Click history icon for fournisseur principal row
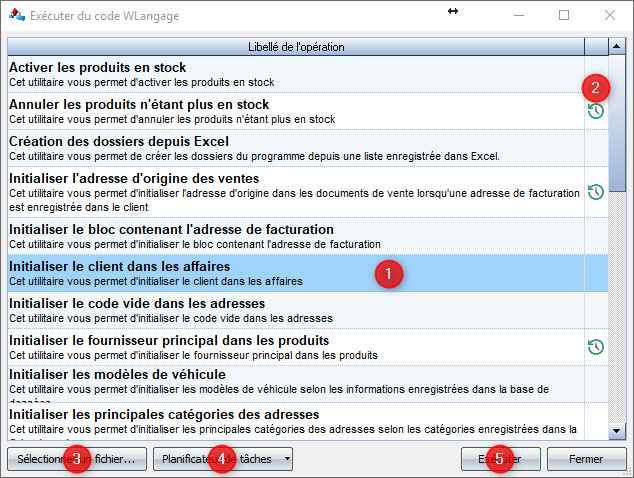The image size is (634, 478). click(x=595, y=347)
